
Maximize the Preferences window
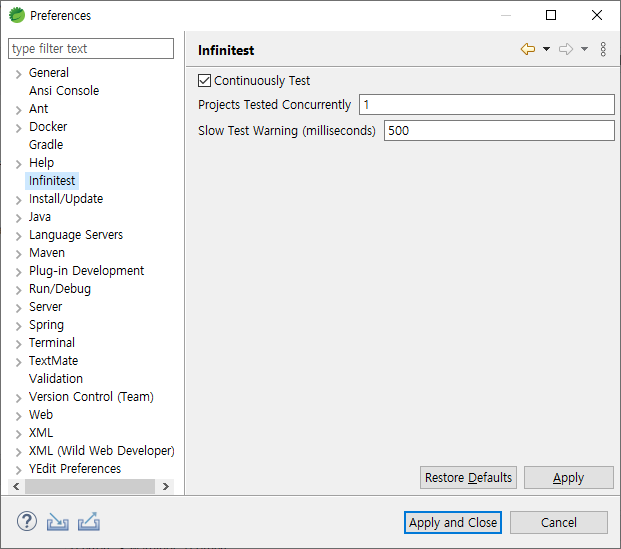551,15
